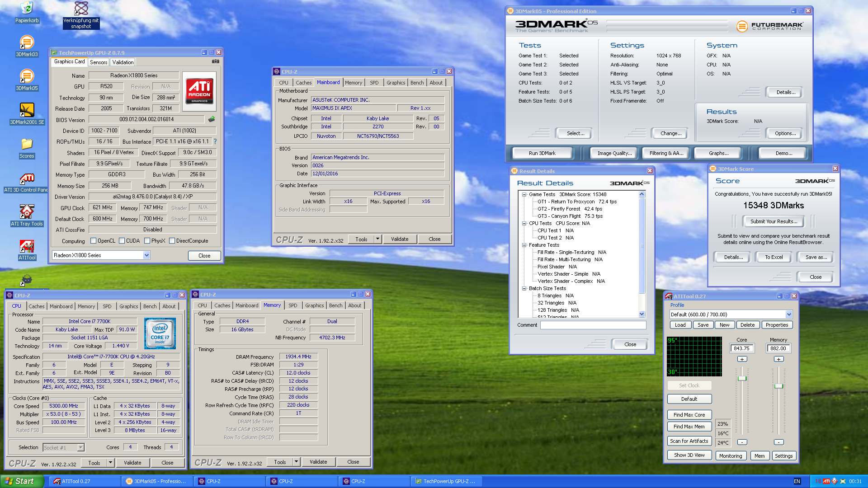Screen dimensions: 868x488
Task: Click the Comment text field in Result Details
Action: click(593, 325)
